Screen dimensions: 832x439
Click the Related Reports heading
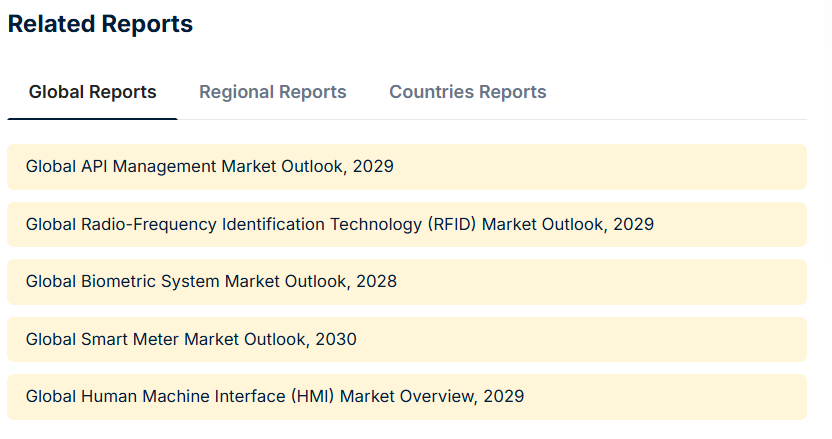coord(100,24)
